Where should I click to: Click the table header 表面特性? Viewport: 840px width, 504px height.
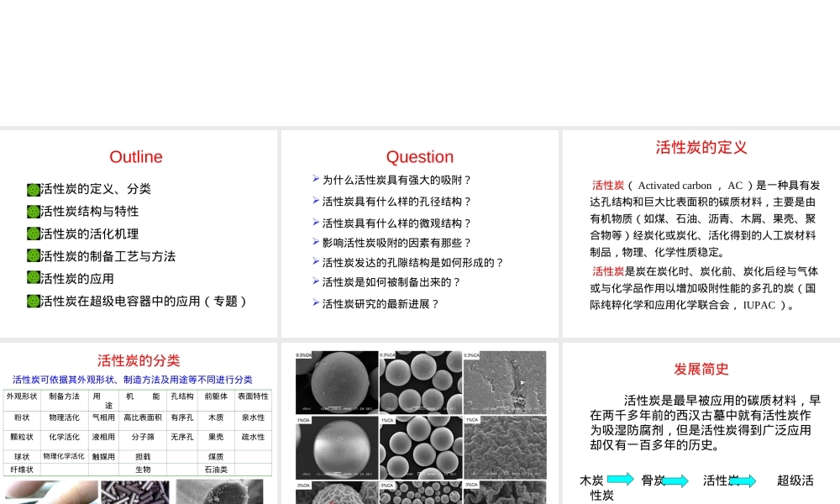[254, 396]
